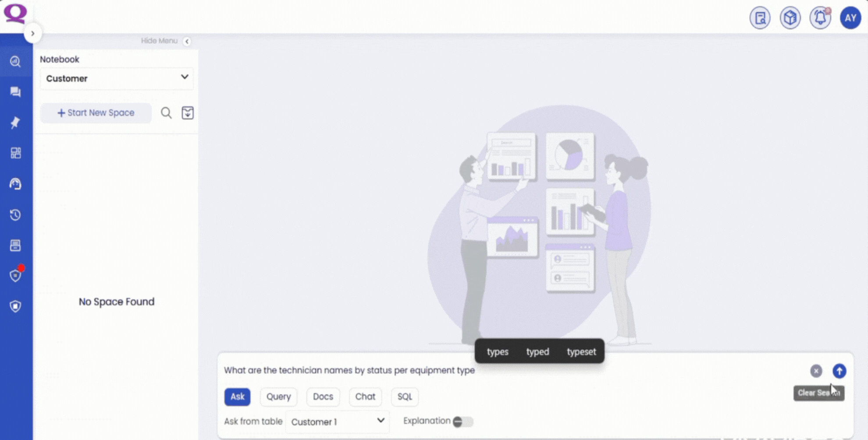Screen dimensions: 868x440
Task: Switch to Ask mode
Action: (237, 397)
